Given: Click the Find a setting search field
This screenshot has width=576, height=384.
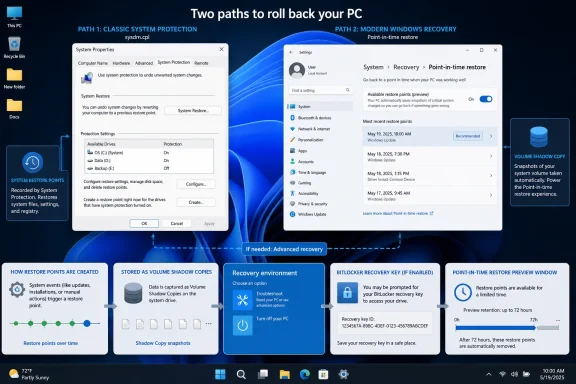Looking at the screenshot, I should 320,90.
